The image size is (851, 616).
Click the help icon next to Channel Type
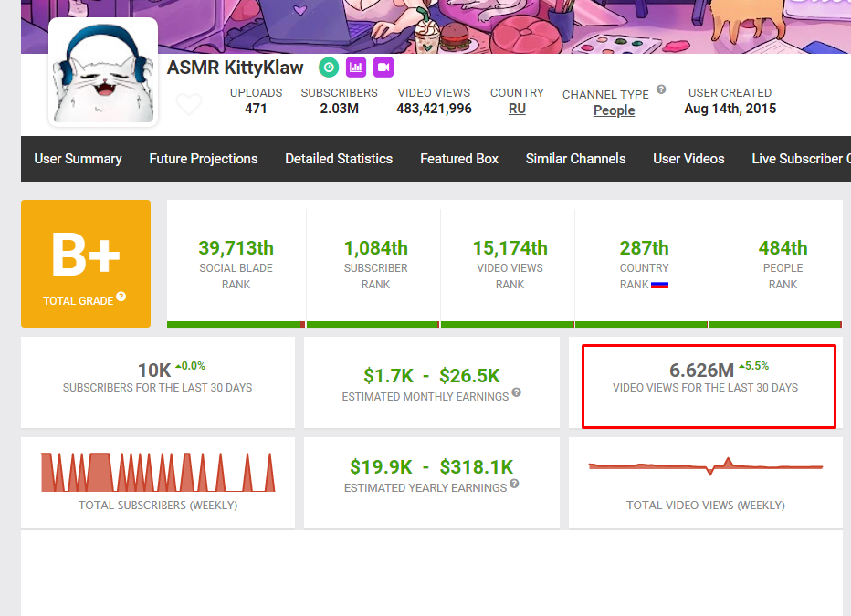click(x=661, y=89)
